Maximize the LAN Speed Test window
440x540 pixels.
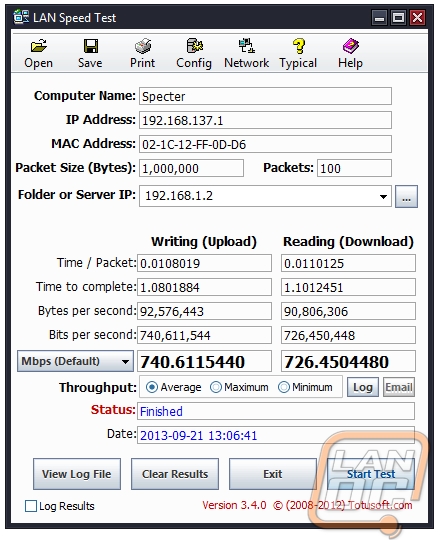click(x=399, y=17)
